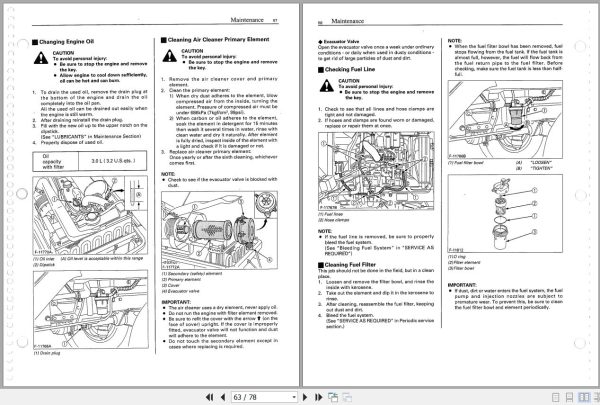600x405 pixels.
Task: Click the '(1) Secondary (safety) element' caption
Action: pos(192,274)
